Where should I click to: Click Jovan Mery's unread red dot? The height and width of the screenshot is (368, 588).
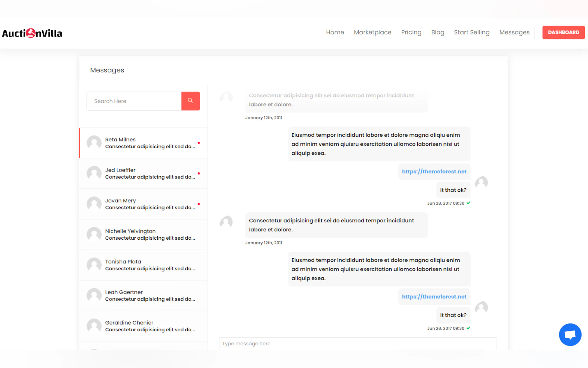(x=199, y=204)
